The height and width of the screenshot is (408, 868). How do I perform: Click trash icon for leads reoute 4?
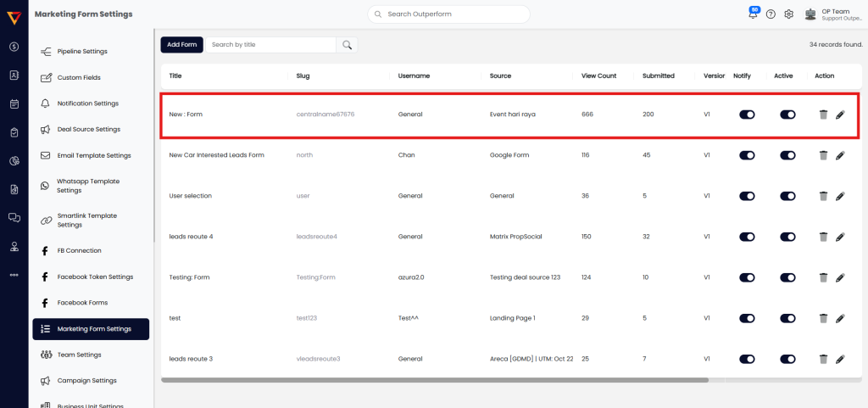tap(823, 237)
